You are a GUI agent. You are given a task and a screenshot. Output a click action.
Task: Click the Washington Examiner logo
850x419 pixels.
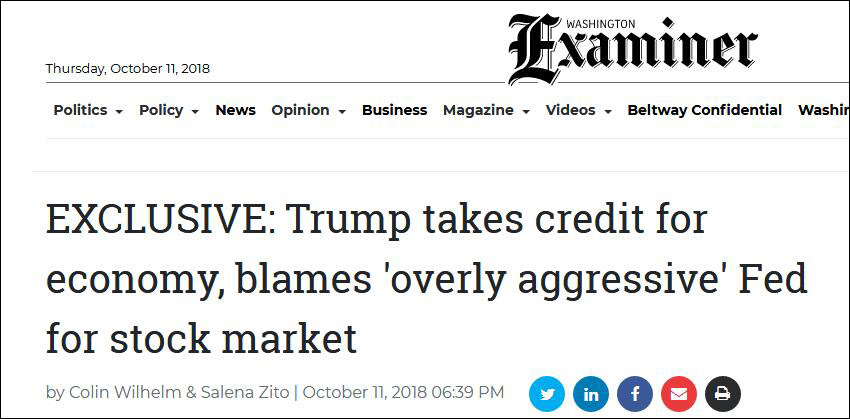[632, 48]
